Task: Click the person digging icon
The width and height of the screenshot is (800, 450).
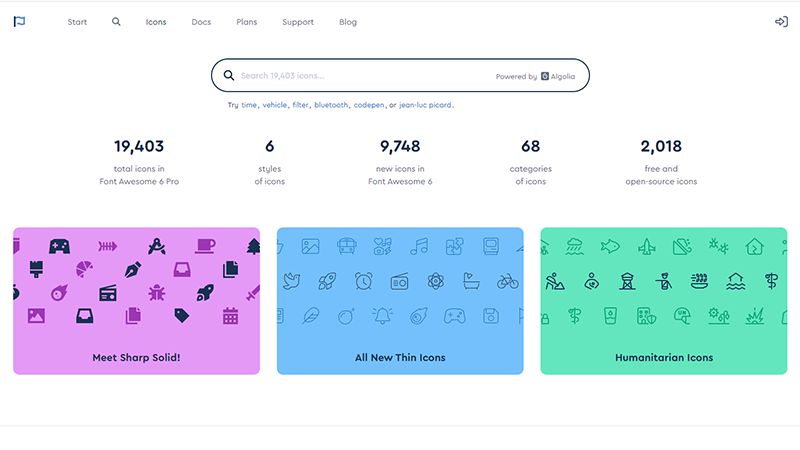Action: [x=555, y=281]
